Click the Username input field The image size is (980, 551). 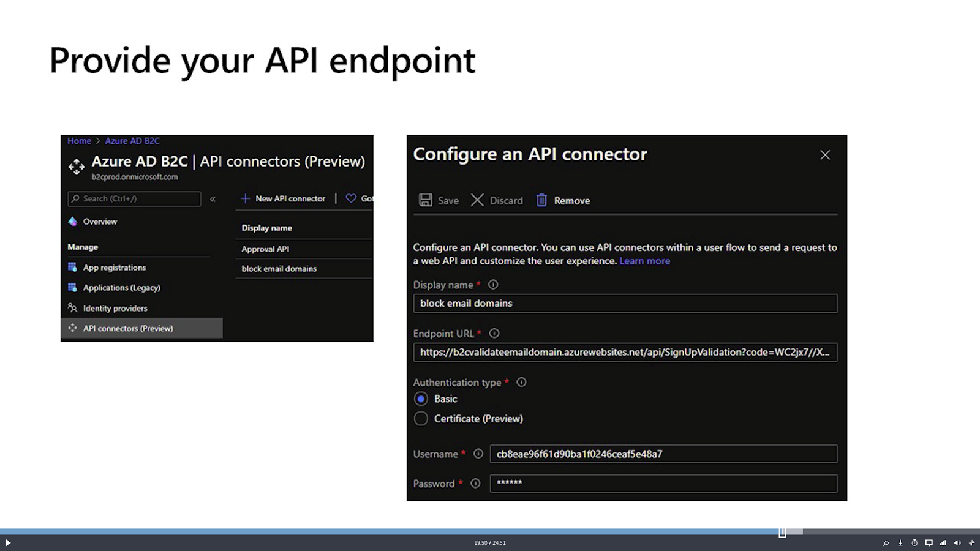tap(663, 454)
